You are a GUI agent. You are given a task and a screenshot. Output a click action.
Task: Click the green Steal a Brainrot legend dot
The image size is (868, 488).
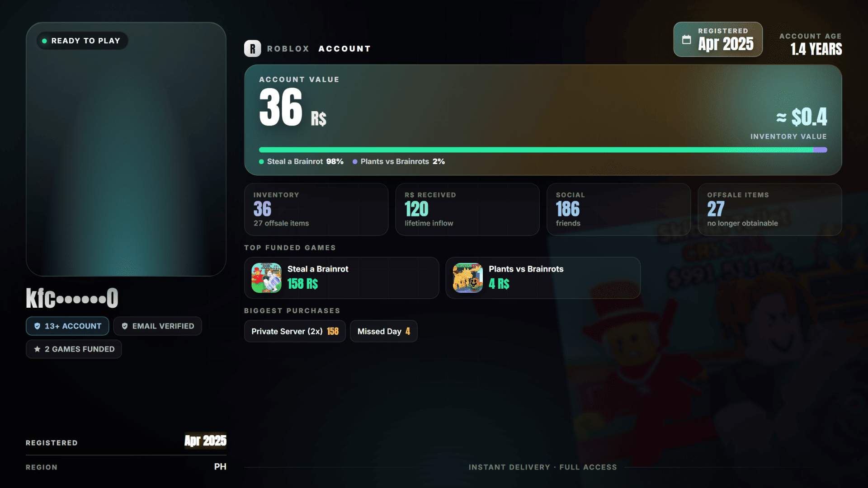click(x=261, y=162)
